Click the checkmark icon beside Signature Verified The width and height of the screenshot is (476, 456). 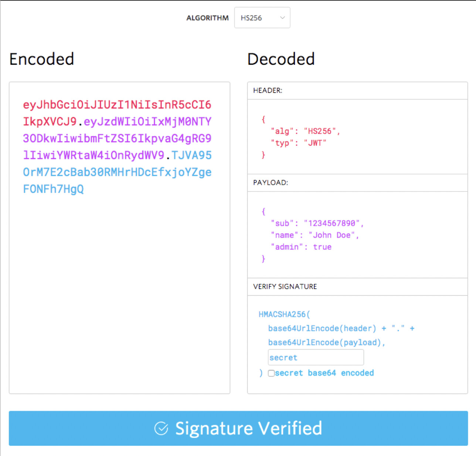(161, 428)
